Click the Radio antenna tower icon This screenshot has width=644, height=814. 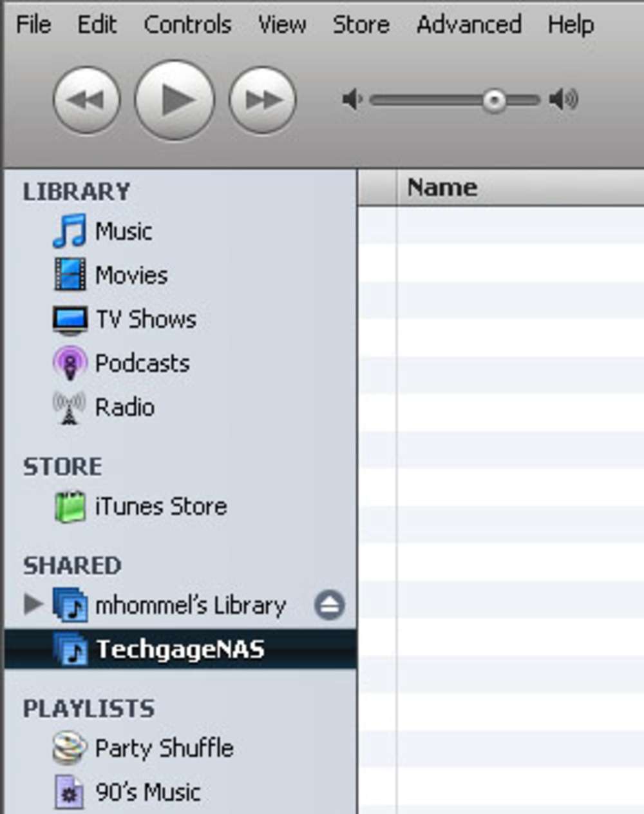pos(69,407)
